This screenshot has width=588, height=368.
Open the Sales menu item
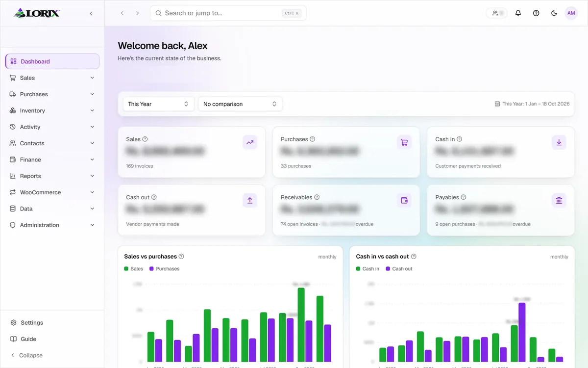[52, 78]
